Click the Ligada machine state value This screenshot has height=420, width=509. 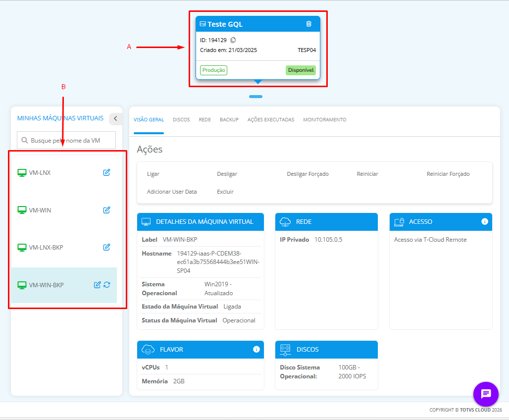tap(232, 306)
